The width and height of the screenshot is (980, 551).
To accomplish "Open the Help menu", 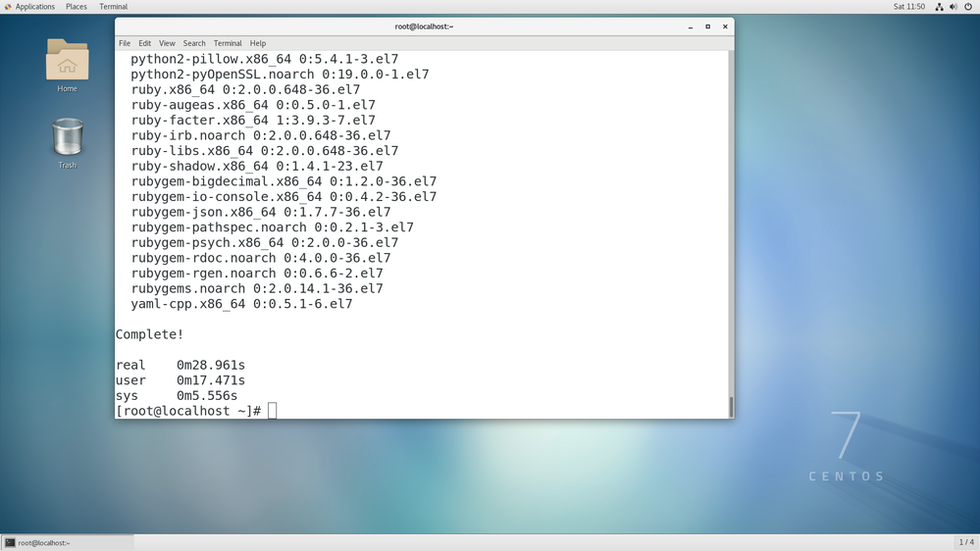I will coord(258,43).
